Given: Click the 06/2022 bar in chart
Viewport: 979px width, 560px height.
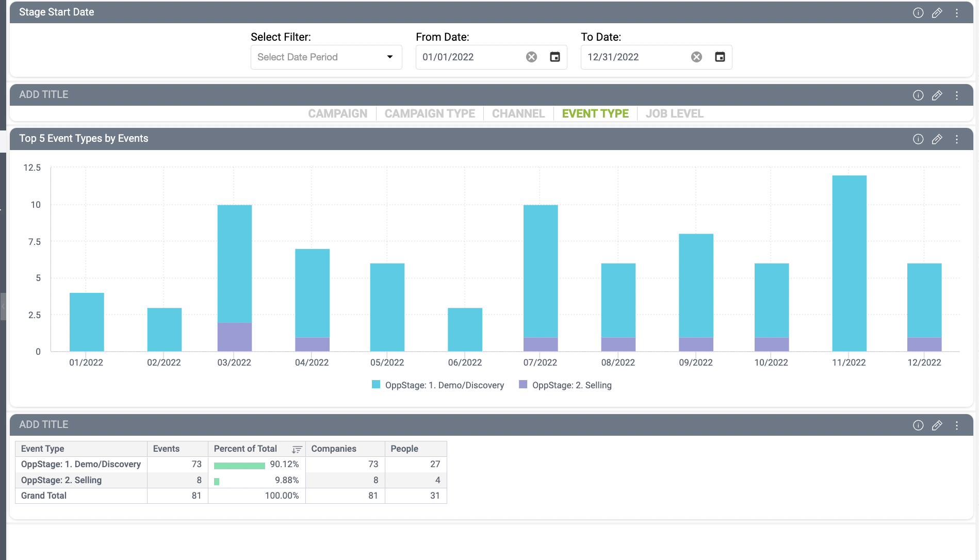Looking at the screenshot, I should point(465,330).
